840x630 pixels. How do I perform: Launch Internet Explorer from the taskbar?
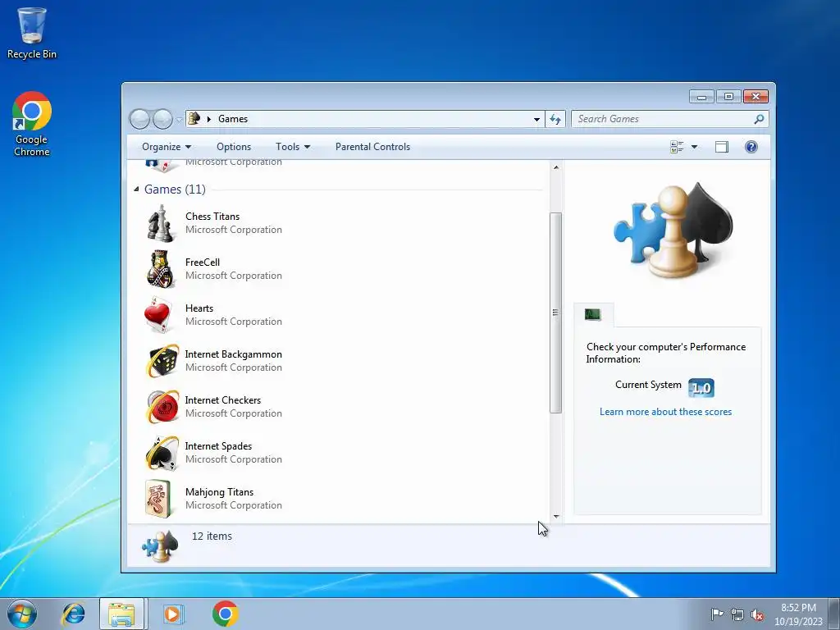pyautogui.click(x=73, y=614)
